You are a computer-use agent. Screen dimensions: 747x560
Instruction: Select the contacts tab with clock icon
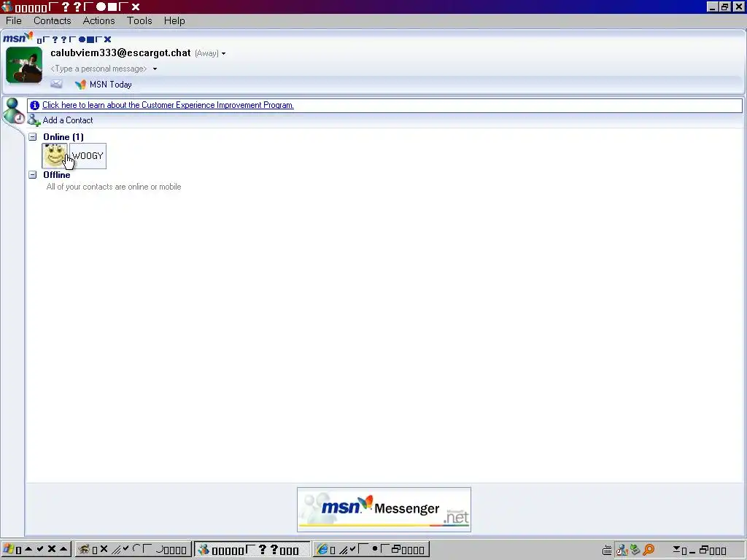tap(13, 111)
